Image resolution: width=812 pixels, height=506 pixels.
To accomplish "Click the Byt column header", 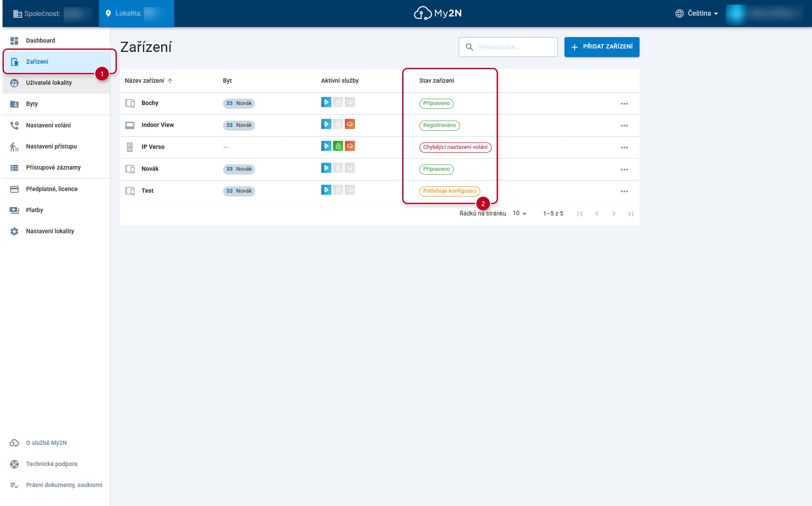I will pyautogui.click(x=227, y=81).
